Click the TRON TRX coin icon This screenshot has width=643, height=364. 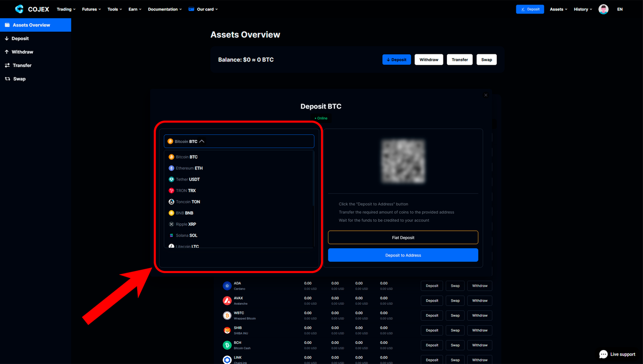tap(171, 191)
